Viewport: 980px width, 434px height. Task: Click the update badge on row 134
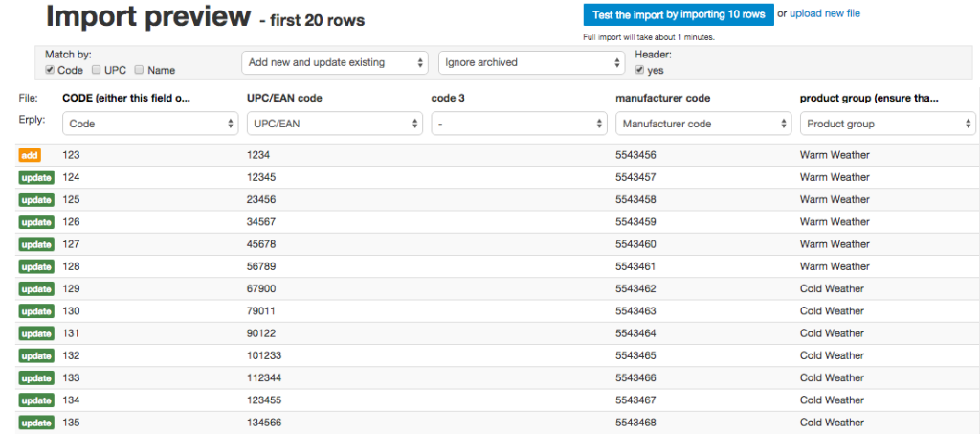tap(36, 400)
